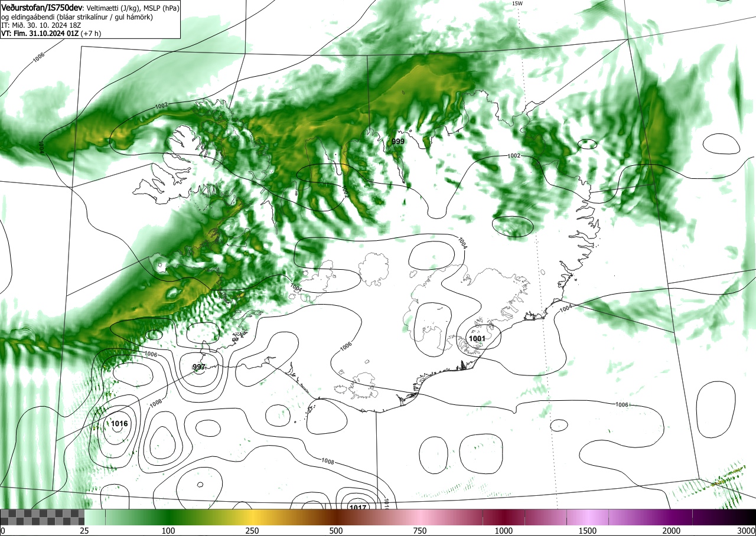756x536 pixels.
Task: Click the bold "999" pressure label
Action: pos(398,142)
